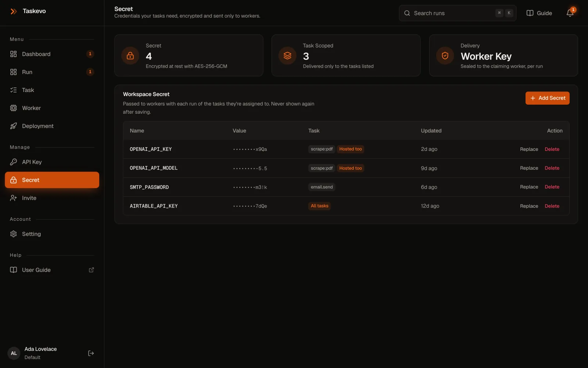Click the All tasks tag
The height and width of the screenshot is (368, 588).
coord(319,206)
